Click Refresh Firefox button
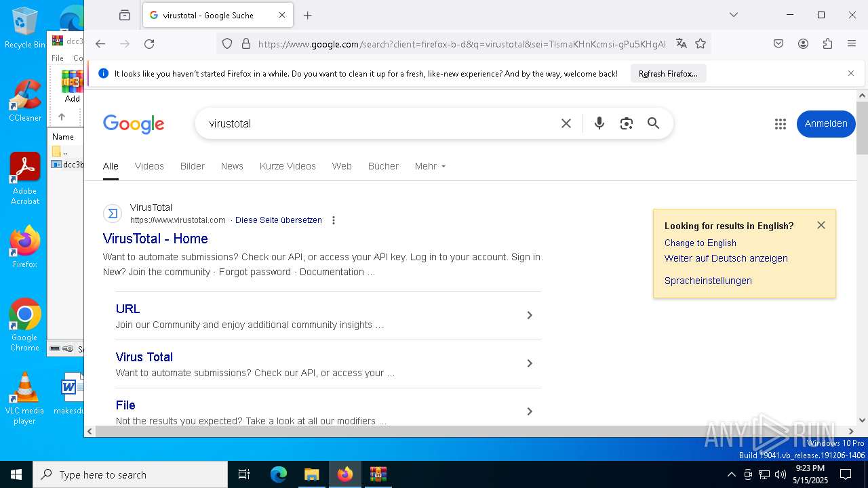This screenshot has width=868, height=488. (668, 73)
